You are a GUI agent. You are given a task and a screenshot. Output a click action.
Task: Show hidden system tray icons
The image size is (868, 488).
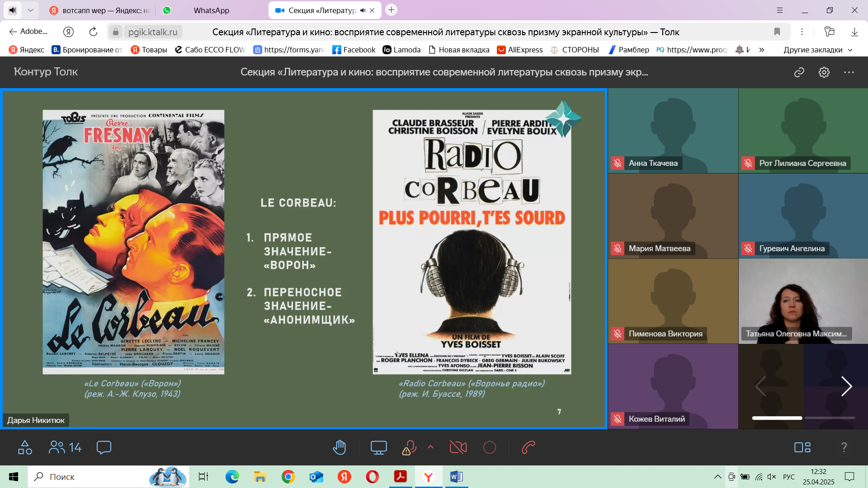(717, 477)
